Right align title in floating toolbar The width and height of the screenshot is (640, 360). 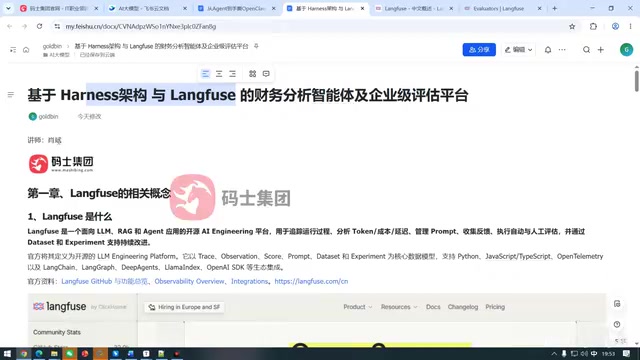pos(232,74)
